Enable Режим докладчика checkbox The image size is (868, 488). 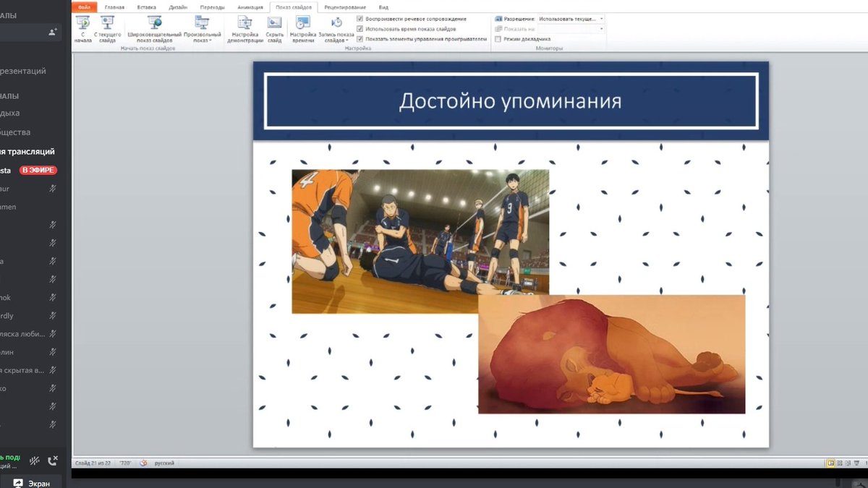[x=498, y=39]
